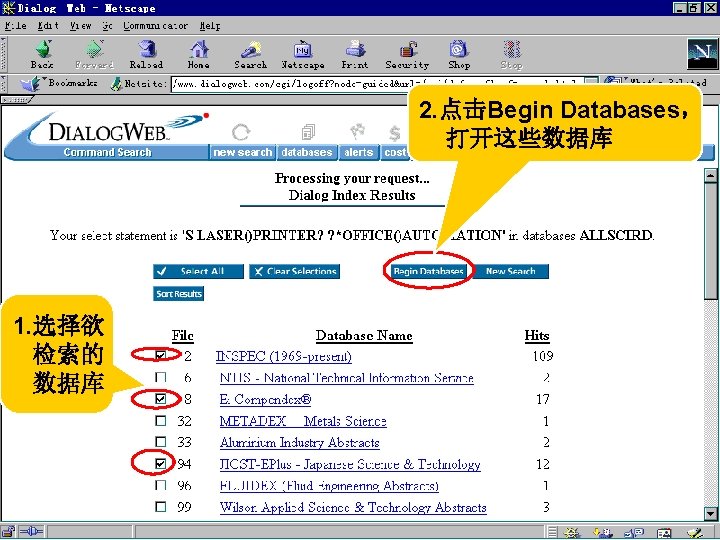Click the Command Search label
The width and height of the screenshot is (720, 540).
coord(107,152)
